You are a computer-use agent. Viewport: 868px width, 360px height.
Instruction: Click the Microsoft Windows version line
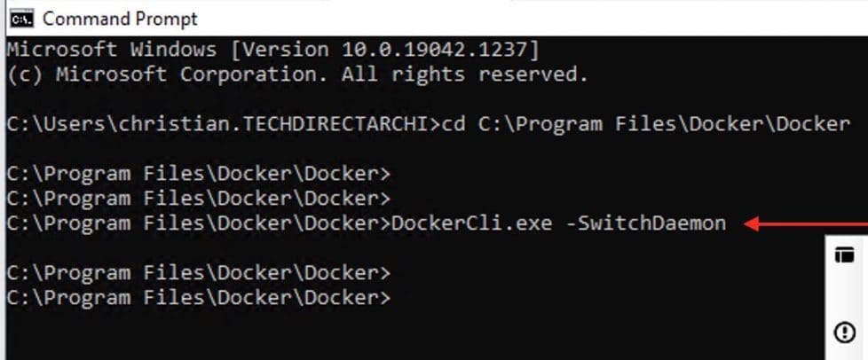(x=272, y=49)
